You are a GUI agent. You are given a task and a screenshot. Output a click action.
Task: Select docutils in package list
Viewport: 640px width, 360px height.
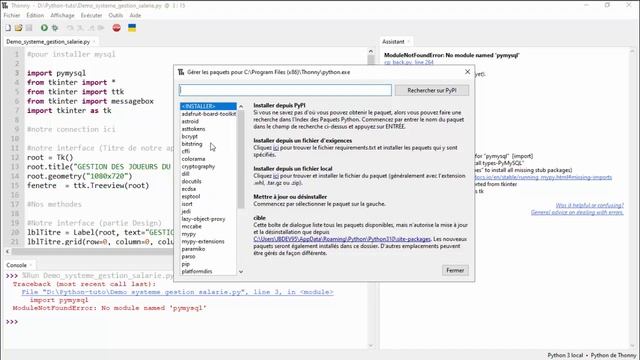191,181
